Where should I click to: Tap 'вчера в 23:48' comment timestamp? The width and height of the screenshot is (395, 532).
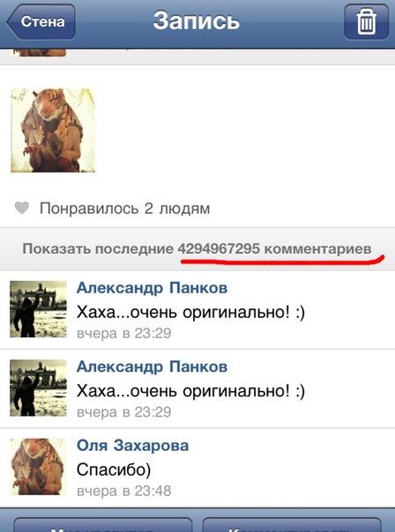click(x=124, y=491)
